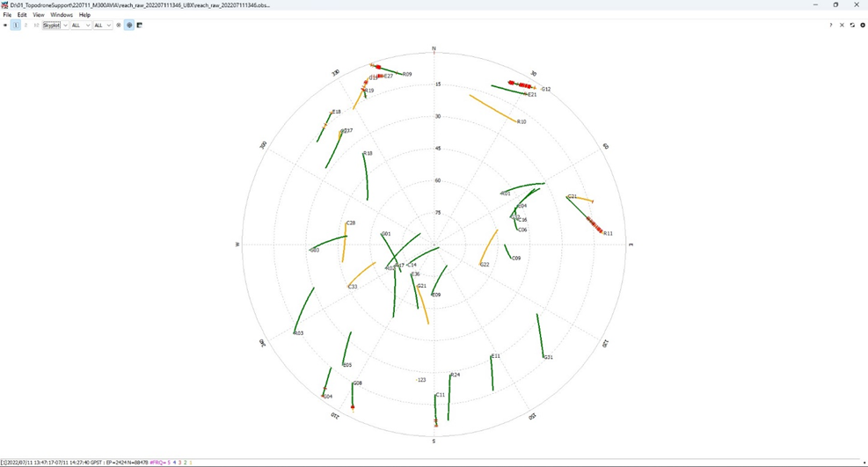The height and width of the screenshot is (467, 868).
Task: Restore down the RTKPLOT window
Action: [x=835, y=5]
